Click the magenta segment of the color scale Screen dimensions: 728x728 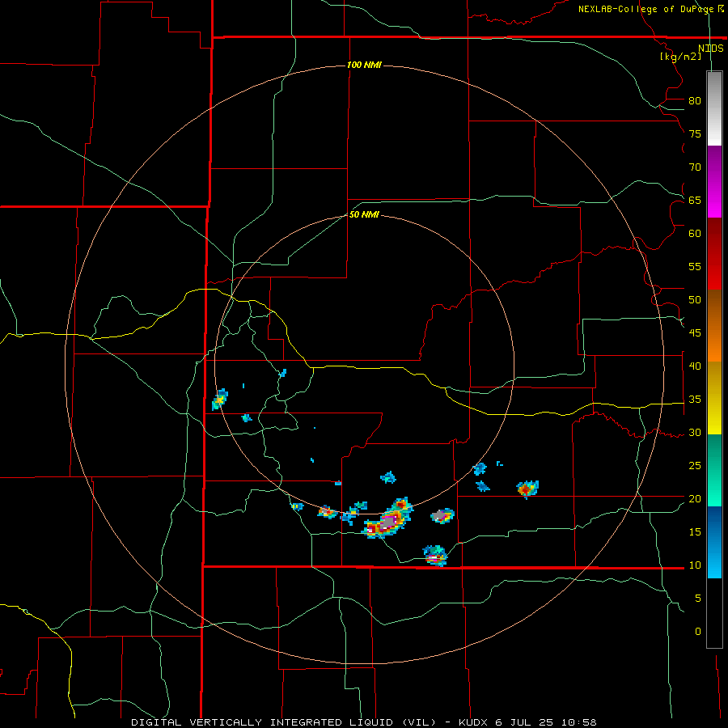(714, 181)
